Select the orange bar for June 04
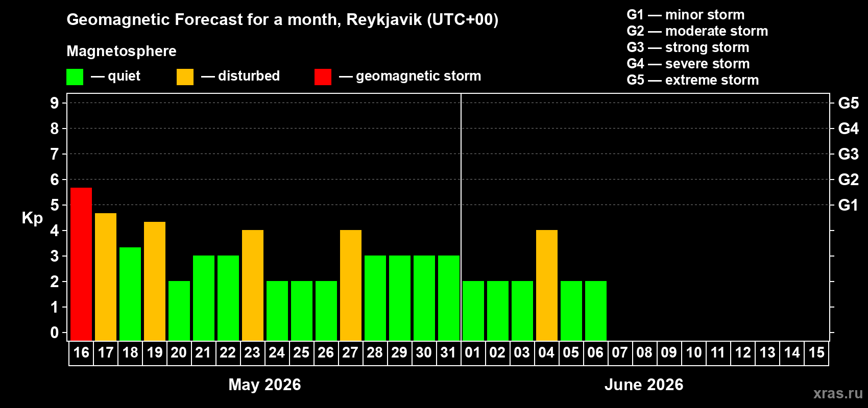This screenshot has width=868, height=408. pos(547,285)
